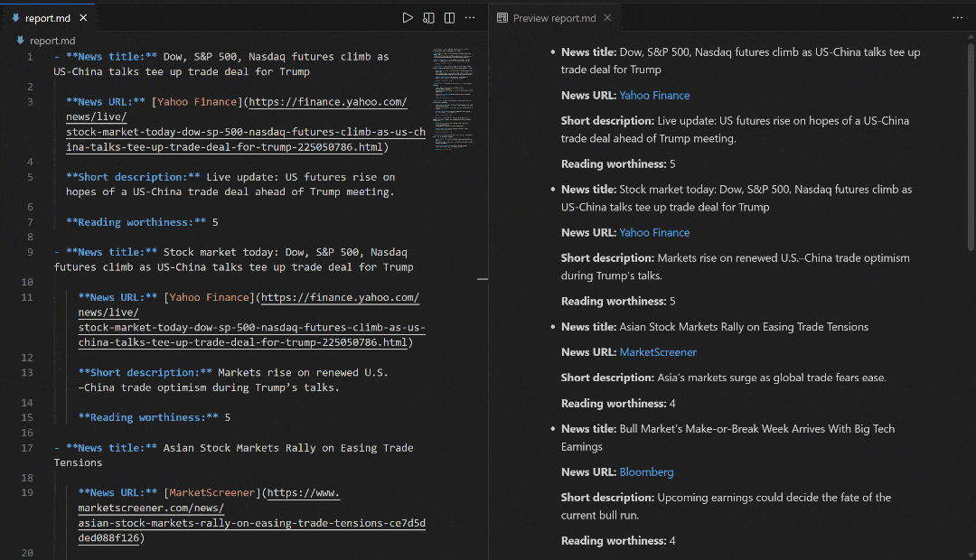The width and height of the screenshot is (976, 560).
Task: Close the Preview report.md tab
Action: 607,16
